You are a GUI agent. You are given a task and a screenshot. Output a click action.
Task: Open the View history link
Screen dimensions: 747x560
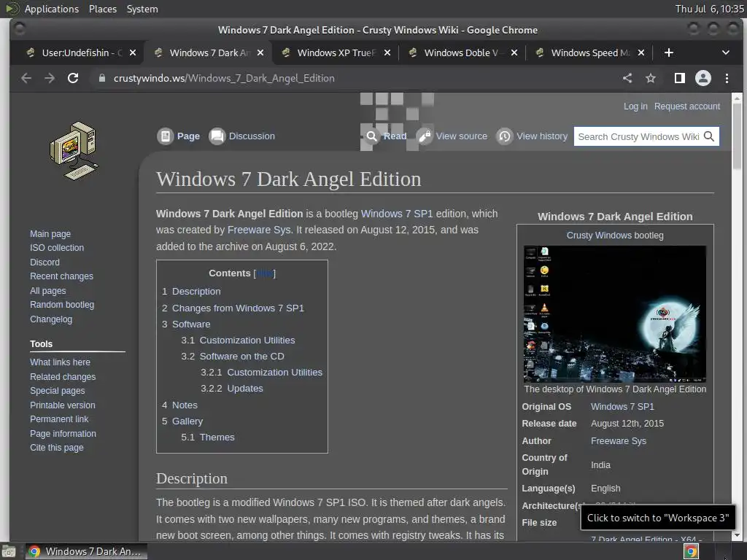click(x=542, y=136)
